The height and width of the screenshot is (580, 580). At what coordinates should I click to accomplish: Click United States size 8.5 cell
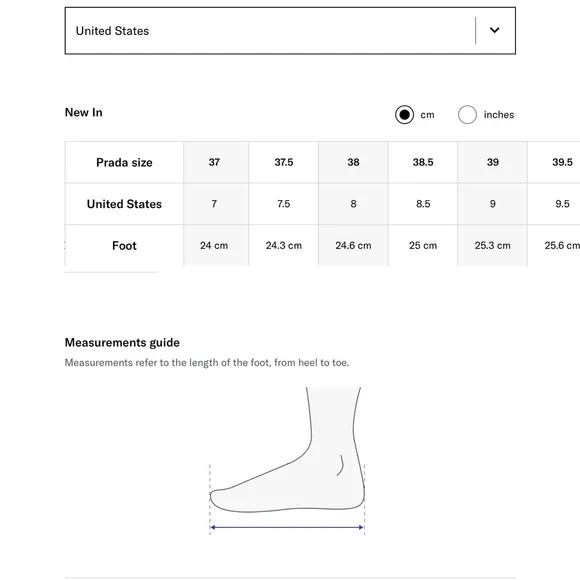(423, 204)
